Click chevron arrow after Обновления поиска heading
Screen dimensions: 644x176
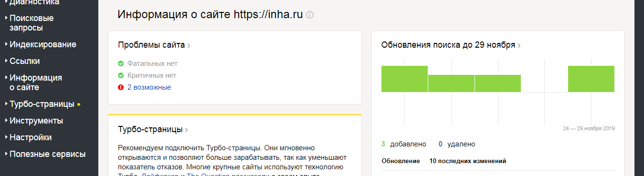(x=519, y=46)
